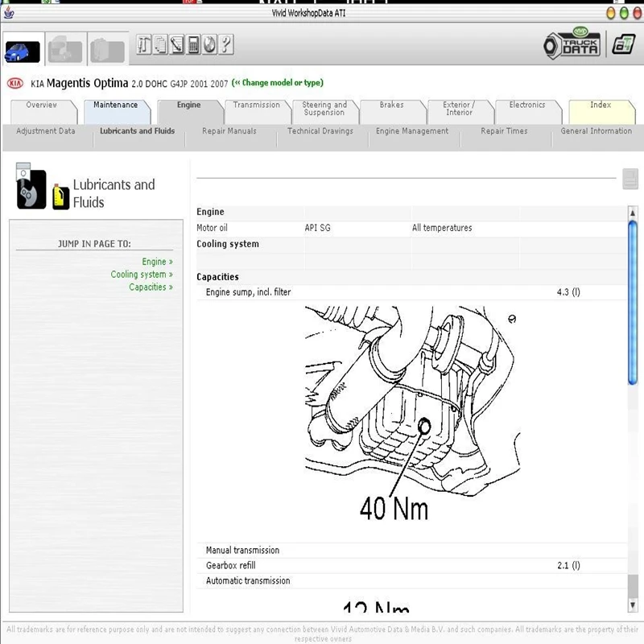Click the print icon above the table

coord(630,179)
